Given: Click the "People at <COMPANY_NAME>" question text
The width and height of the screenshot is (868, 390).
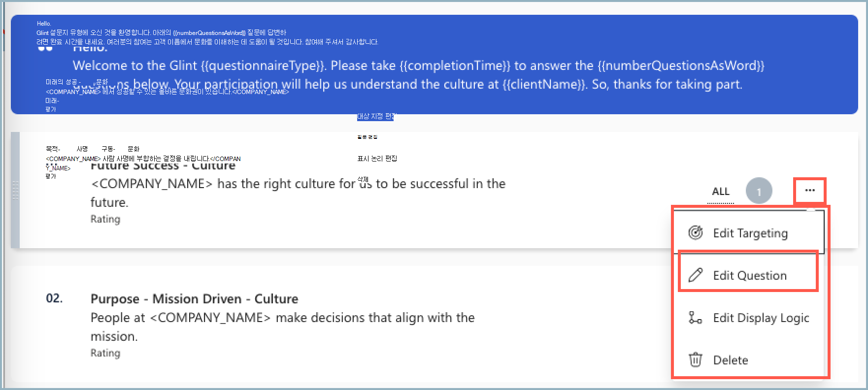Looking at the screenshot, I should pos(282,318).
